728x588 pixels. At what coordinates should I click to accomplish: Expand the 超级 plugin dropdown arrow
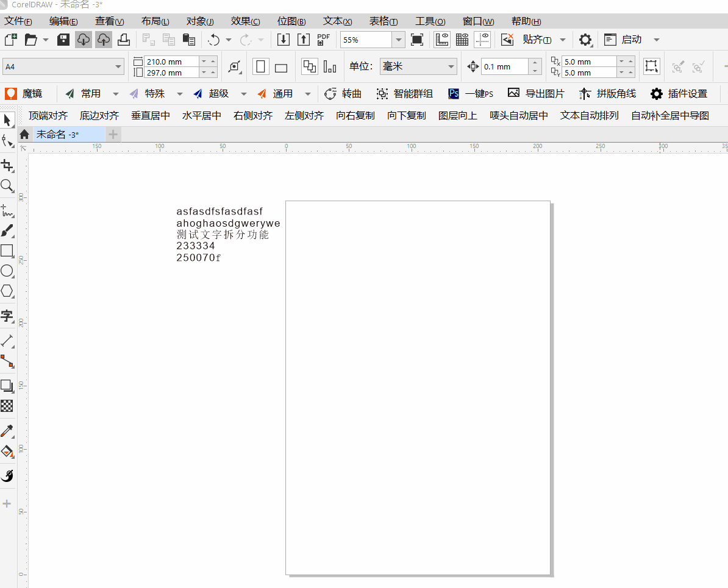[x=244, y=94]
